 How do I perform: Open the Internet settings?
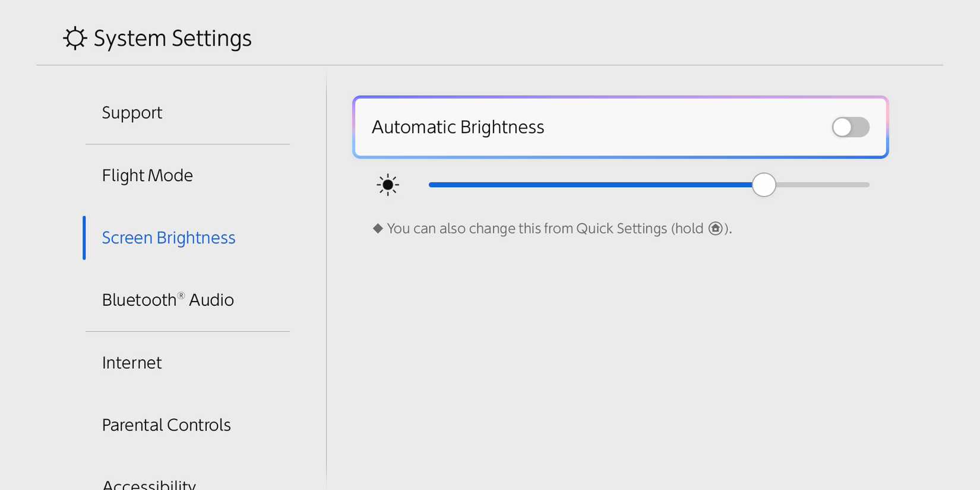click(132, 362)
